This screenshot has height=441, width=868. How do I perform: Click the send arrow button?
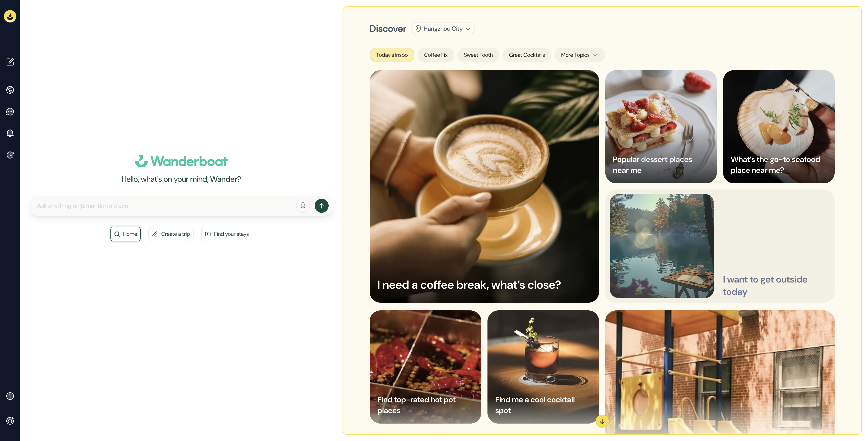pos(321,206)
